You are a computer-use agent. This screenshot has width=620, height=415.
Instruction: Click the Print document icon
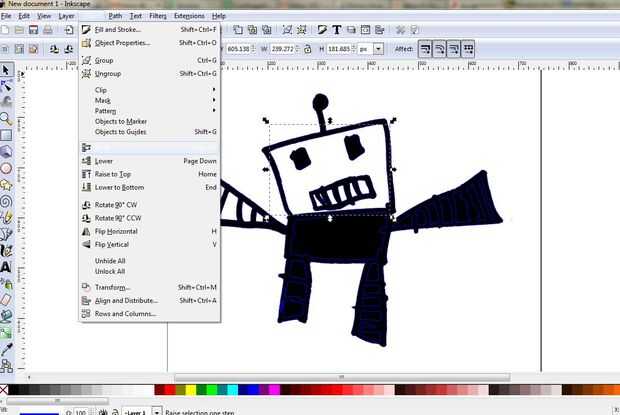point(48,30)
